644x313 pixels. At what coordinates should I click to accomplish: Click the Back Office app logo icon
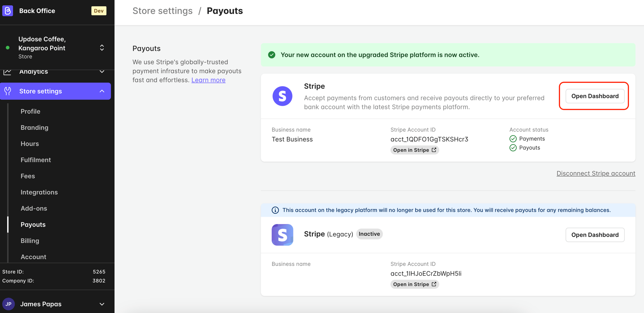tap(8, 10)
